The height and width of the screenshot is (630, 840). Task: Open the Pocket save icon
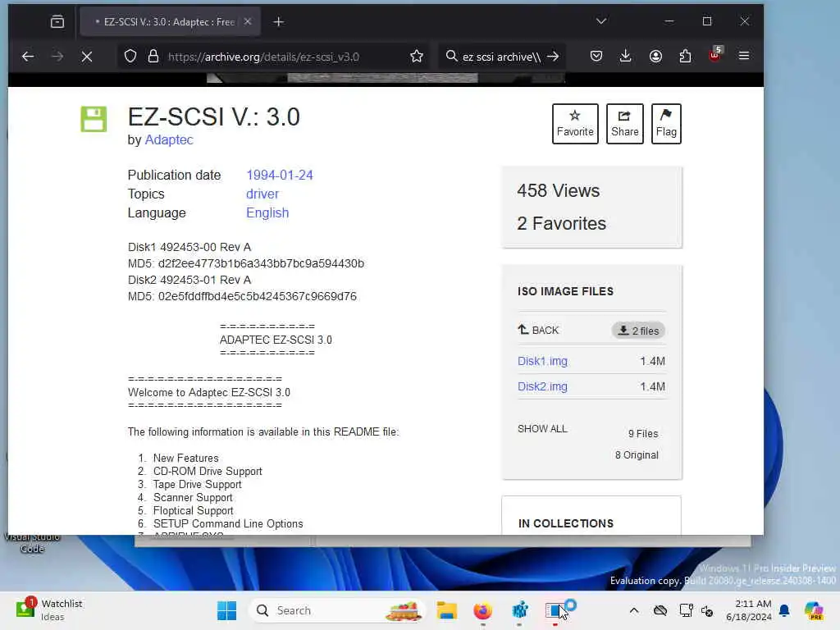click(596, 56)
